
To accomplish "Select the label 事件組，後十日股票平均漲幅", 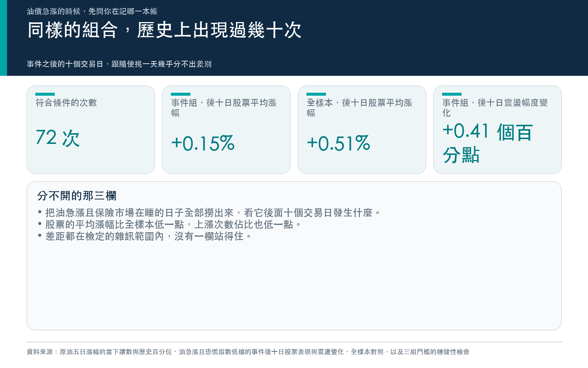I will click(224, 108).
